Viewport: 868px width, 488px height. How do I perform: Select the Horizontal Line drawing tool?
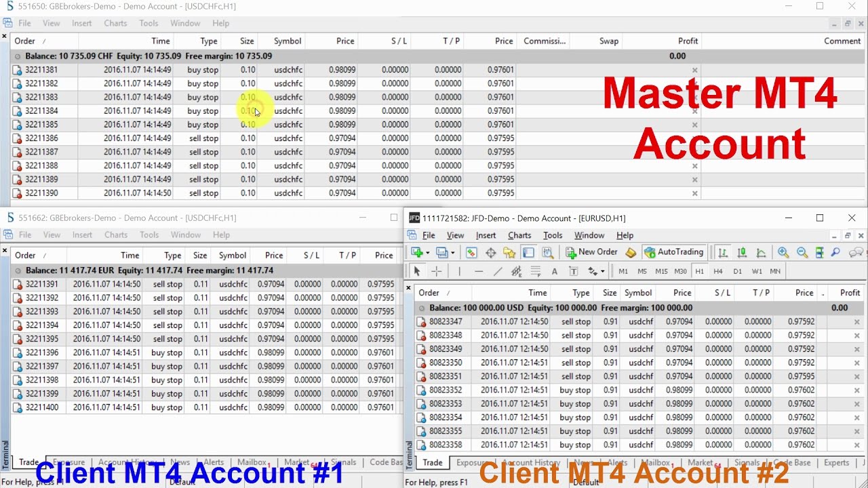click(479, 271)
